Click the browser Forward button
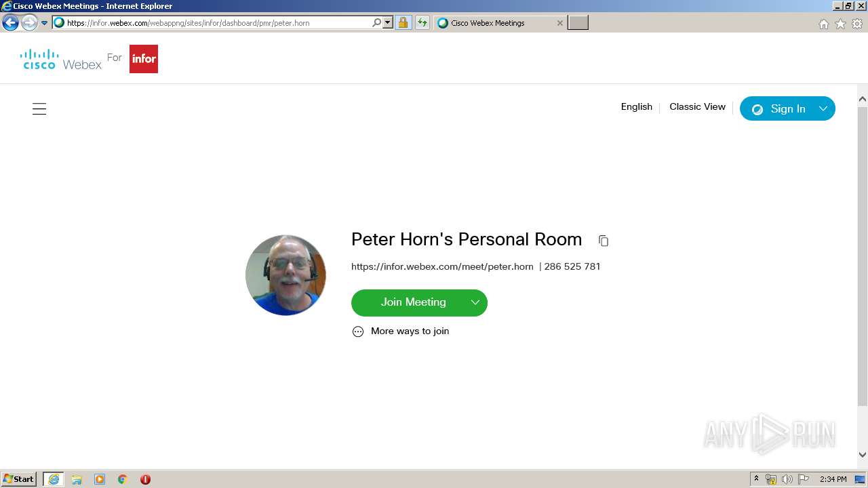Viewport: 868px width, 488px height. [28, 23]
